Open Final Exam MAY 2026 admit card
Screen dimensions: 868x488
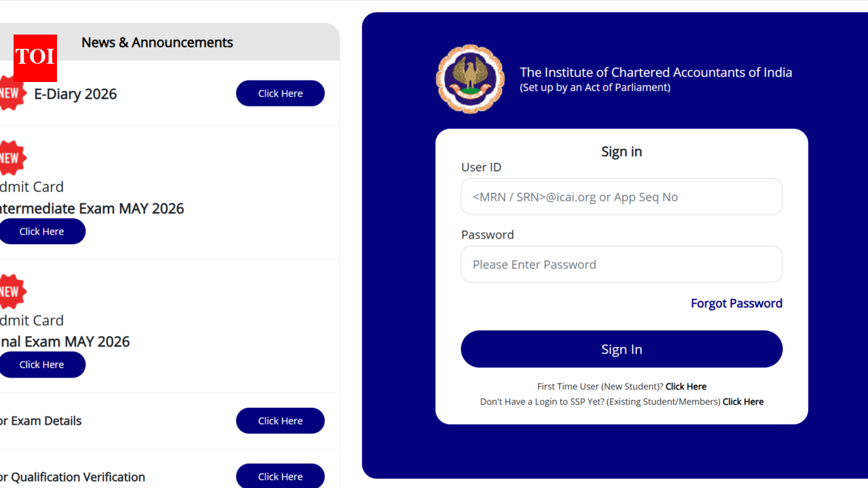coord(43,365)
